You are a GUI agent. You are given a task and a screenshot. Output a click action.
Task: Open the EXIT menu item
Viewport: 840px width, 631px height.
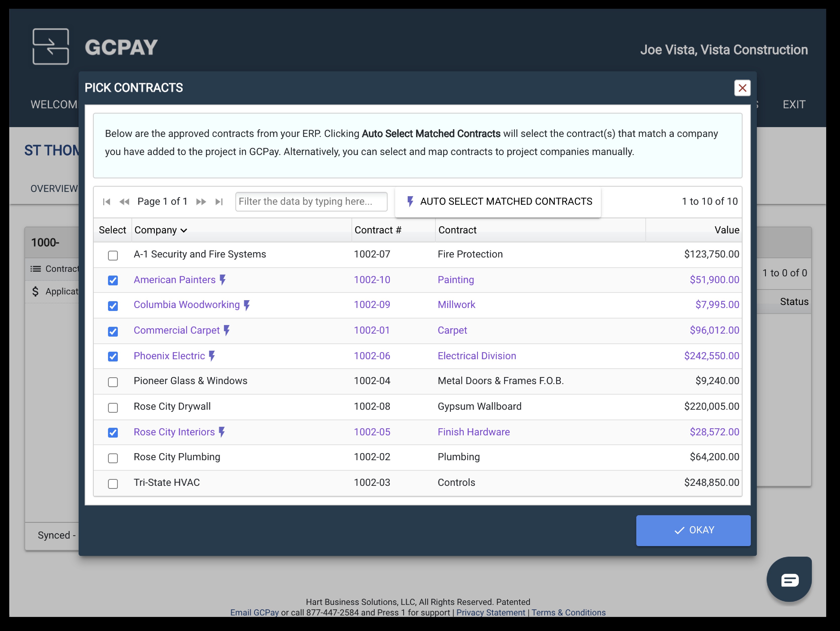tap(794, 104)
